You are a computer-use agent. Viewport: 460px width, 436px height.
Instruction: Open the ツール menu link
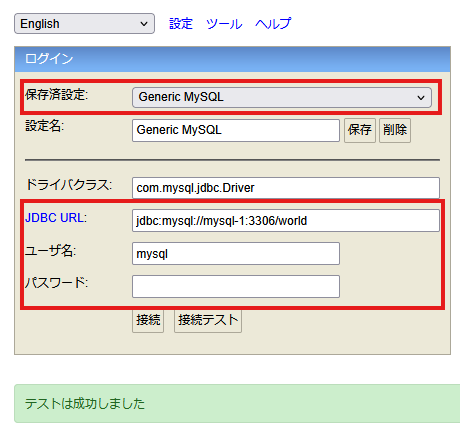click(x=224, y=24)
